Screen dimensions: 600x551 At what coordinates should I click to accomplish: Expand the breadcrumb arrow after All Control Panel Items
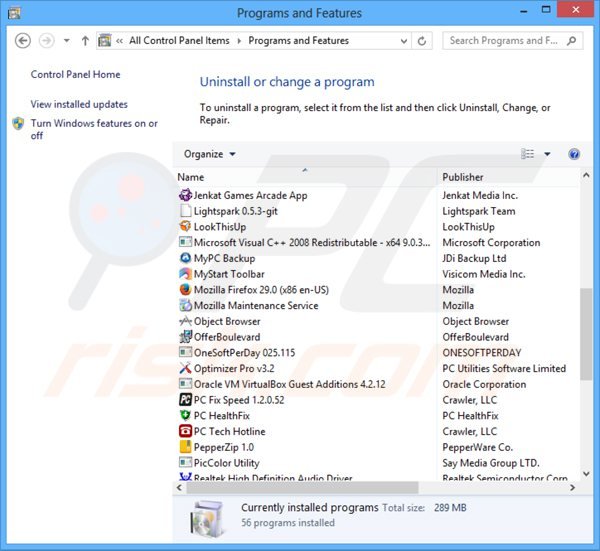pos(239,41)
